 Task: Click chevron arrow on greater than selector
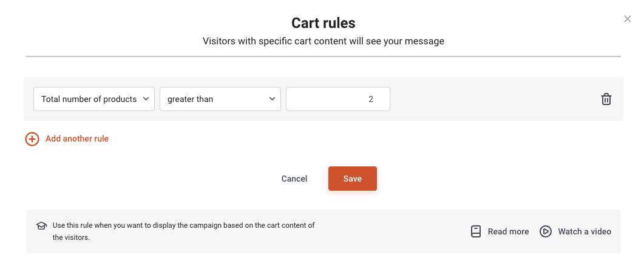pyautogui.click(x=271, y=98)
